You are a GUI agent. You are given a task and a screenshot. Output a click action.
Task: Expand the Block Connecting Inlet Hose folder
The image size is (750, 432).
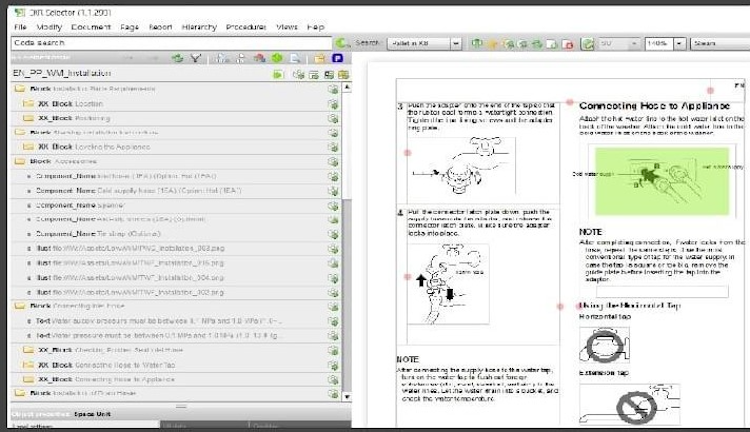point(20,306)
